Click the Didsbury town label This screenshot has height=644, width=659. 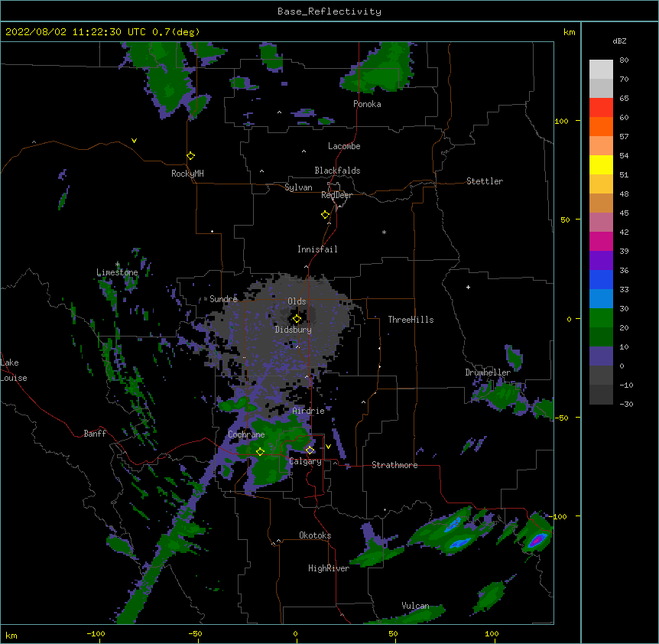(x=294, y=330)
